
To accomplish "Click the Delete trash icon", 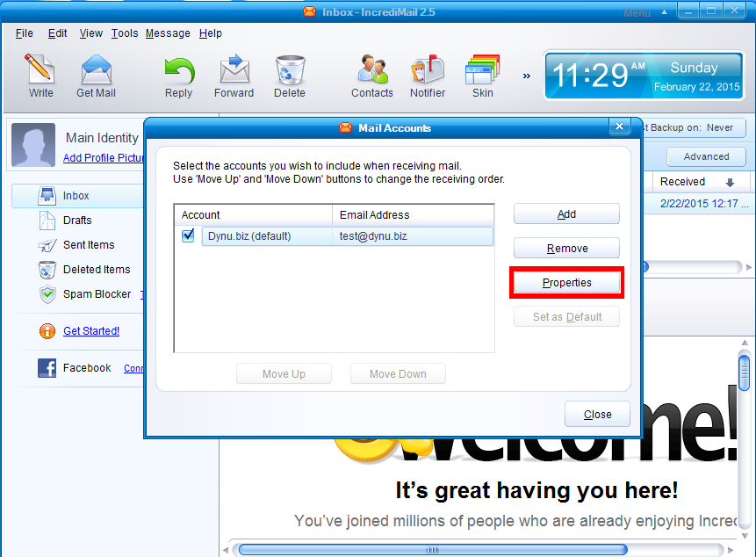I will pos(290,76).
